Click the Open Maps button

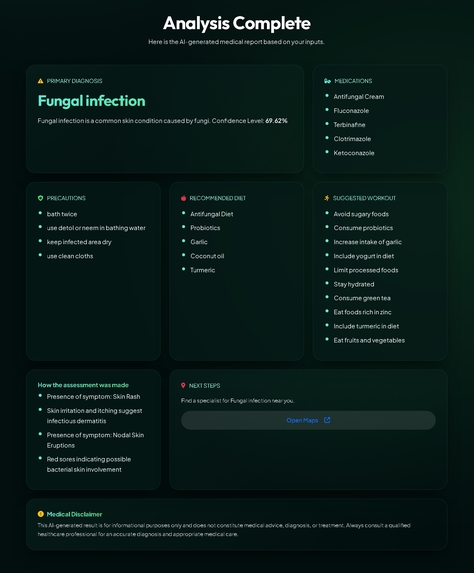pyautogui.click(x=308, y=420)
